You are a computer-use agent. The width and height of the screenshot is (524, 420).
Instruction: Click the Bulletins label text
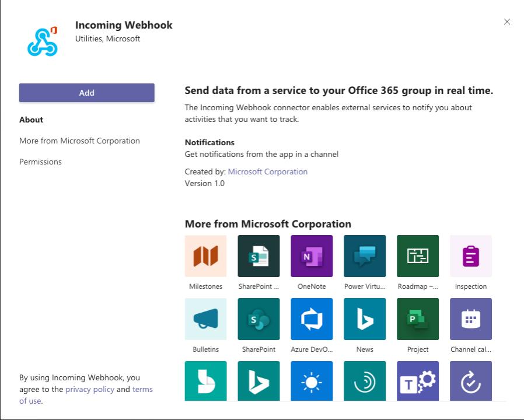coord(205,349)
